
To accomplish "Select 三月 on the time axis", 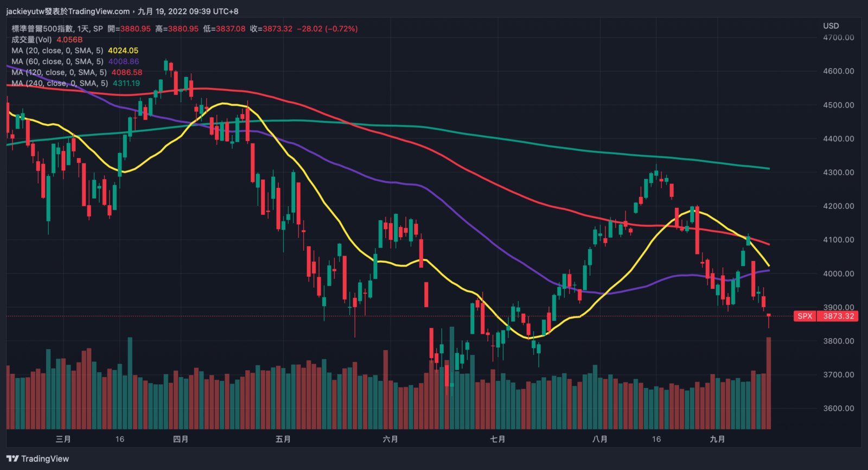I will point(63,439).
